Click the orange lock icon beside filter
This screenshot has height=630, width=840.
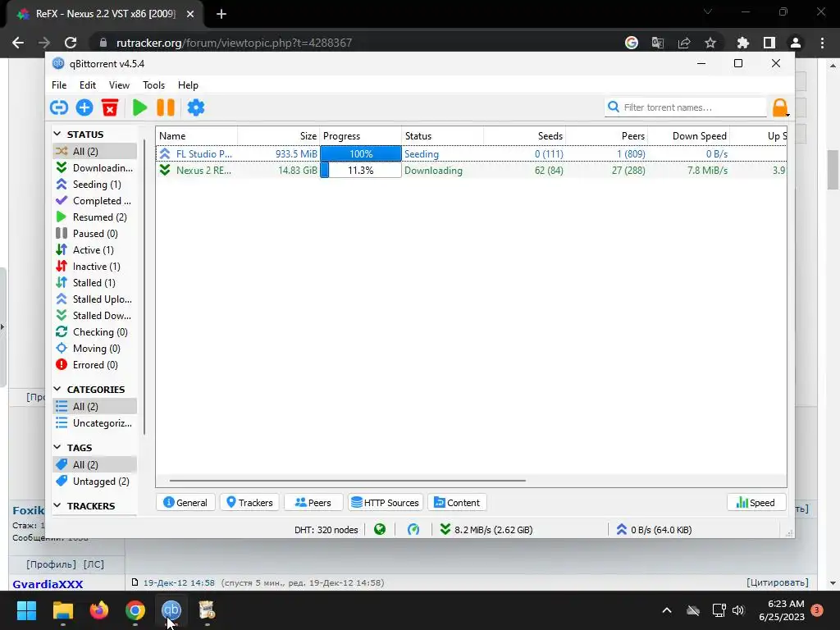point(780,107)
